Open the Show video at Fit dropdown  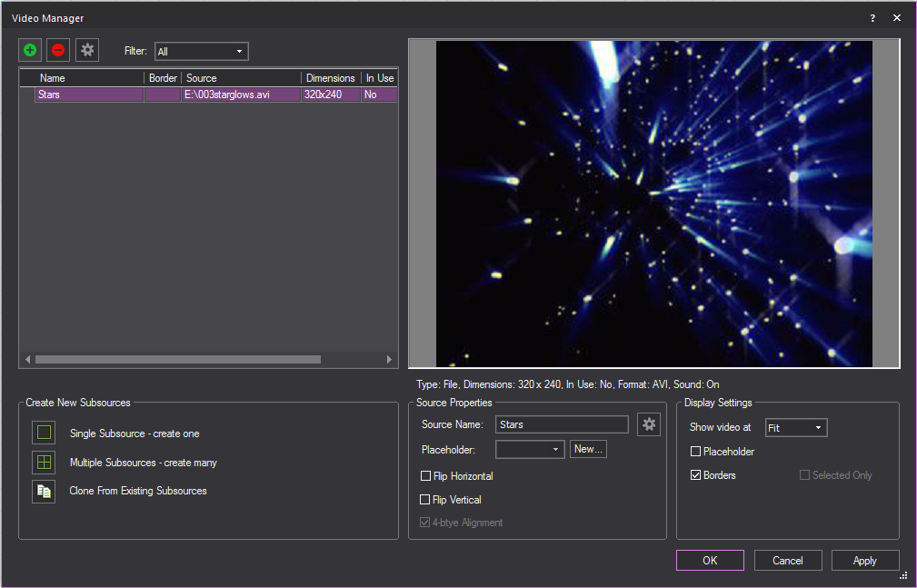[796, 428]
